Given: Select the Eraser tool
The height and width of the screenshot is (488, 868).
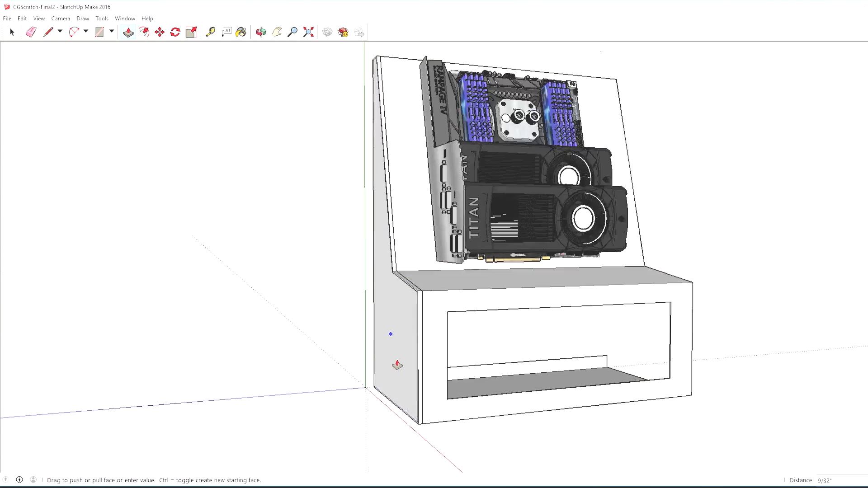Looking at the screenshot, I should [31, 32].
